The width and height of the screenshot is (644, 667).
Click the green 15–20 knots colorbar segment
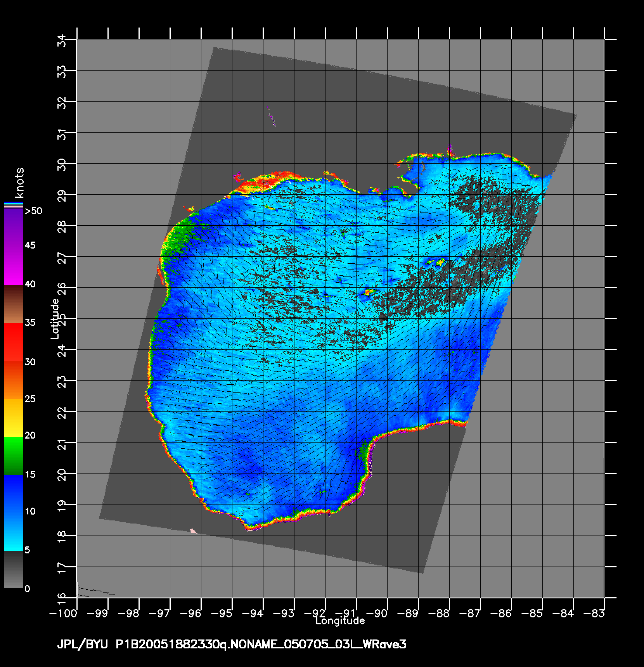14,456
